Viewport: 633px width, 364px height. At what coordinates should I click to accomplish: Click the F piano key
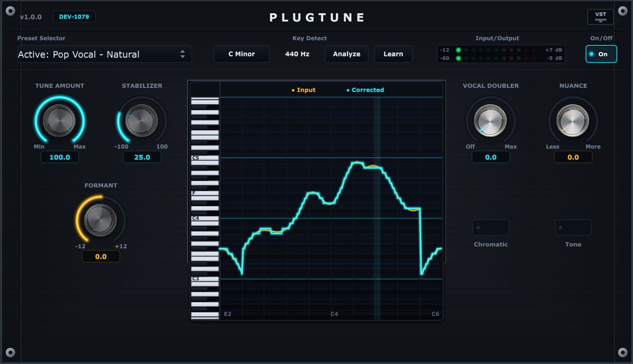coord(205,193)
